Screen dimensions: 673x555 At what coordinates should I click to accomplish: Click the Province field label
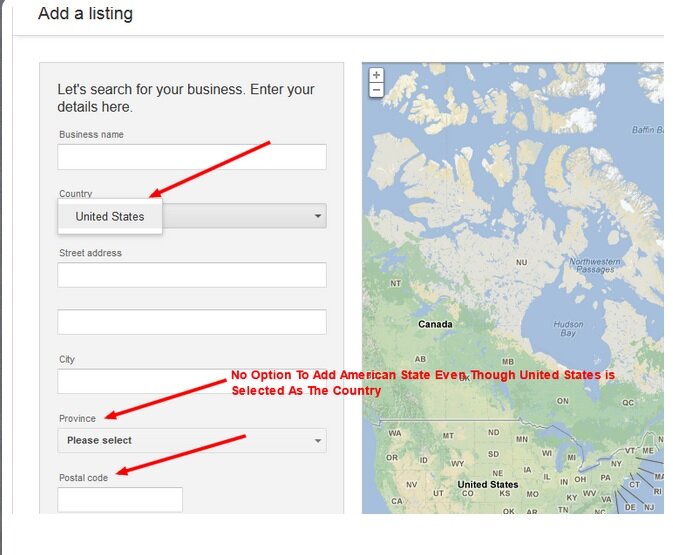[x=77, y=419]
